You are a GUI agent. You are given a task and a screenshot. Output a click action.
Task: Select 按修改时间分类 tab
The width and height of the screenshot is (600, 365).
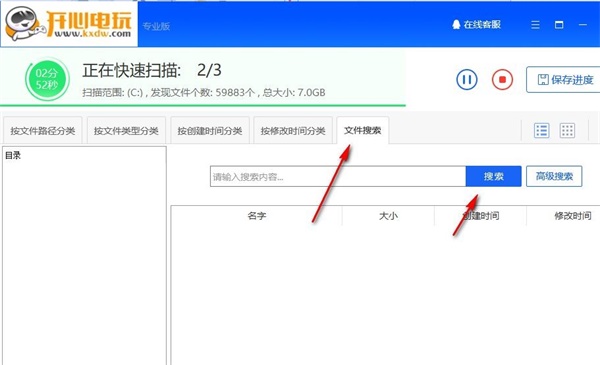pos(293,131)
